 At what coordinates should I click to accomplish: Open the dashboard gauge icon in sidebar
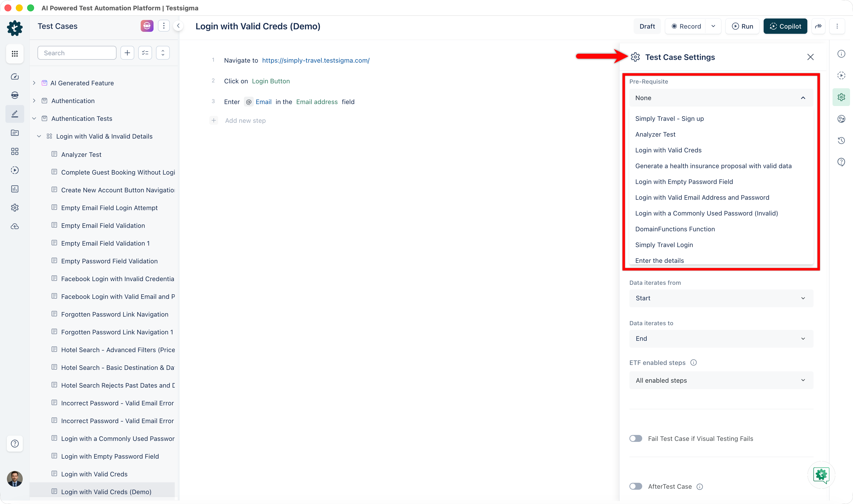[15, 77]
